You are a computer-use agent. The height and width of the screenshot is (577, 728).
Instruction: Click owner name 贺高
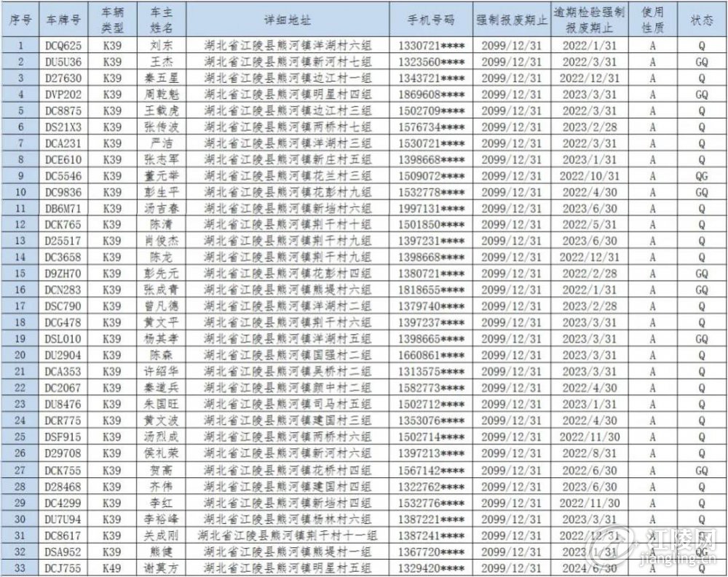pyautogui.click(x=162, y=470)
